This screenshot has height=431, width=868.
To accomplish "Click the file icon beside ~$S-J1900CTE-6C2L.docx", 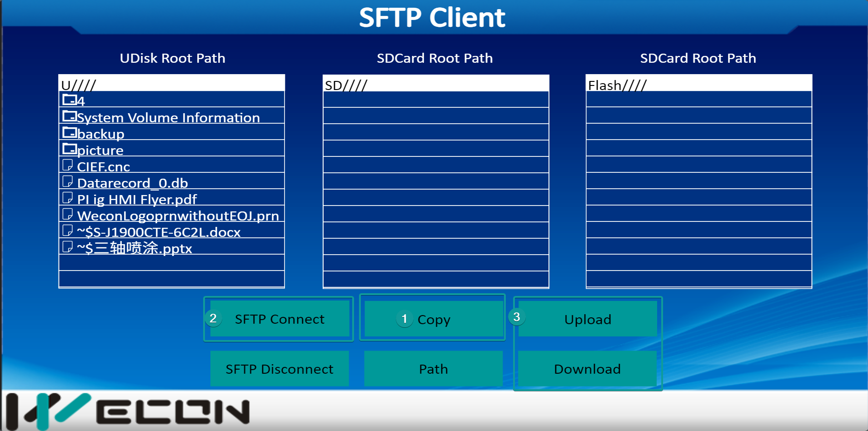I will tap(67, 231).
